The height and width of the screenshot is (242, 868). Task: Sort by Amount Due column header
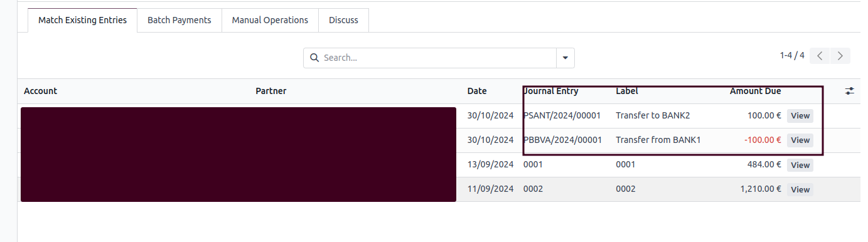click(x=755, y=91)
